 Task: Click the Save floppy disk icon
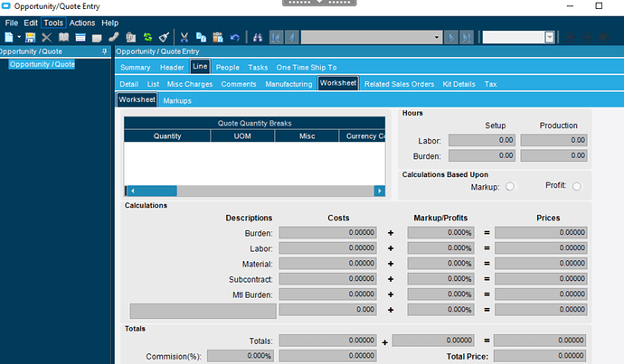click(30, 37)
